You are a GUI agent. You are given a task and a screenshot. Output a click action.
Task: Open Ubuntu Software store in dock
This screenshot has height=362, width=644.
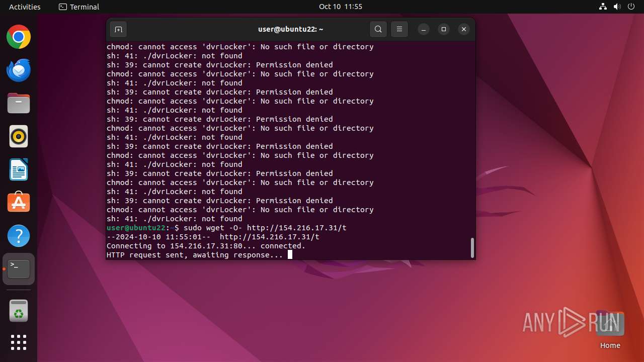19,203
